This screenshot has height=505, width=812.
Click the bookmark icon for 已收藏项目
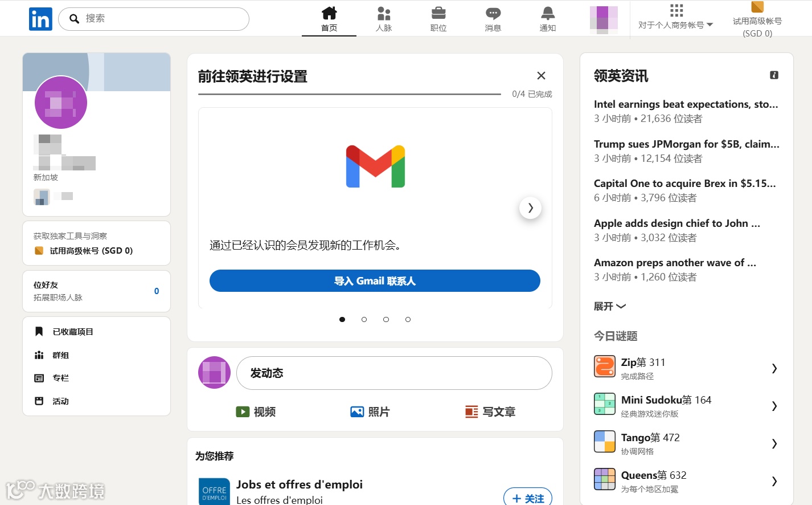click(39, 332)
